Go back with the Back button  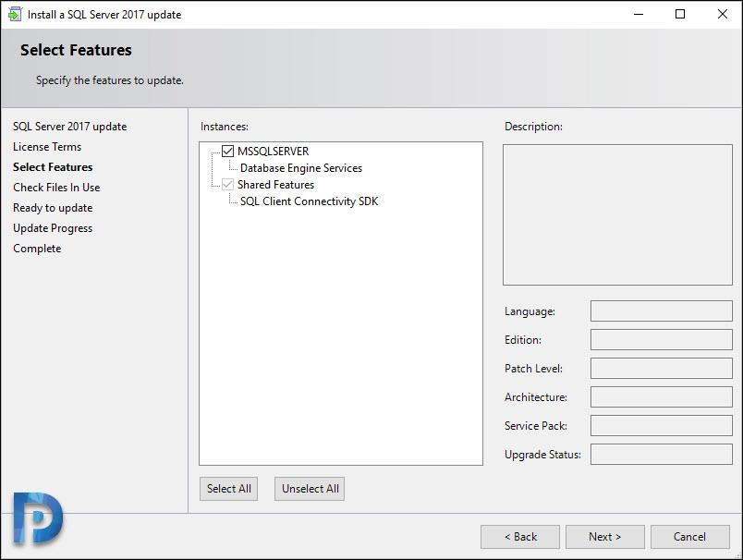pyautogui.click(x=520, y=537)
